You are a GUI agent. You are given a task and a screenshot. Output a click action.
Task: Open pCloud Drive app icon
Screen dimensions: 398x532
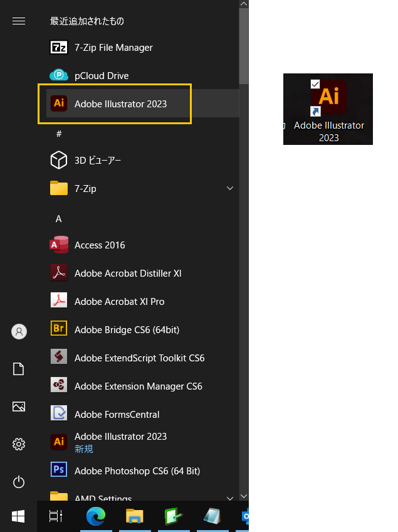(x=59, y=75)
